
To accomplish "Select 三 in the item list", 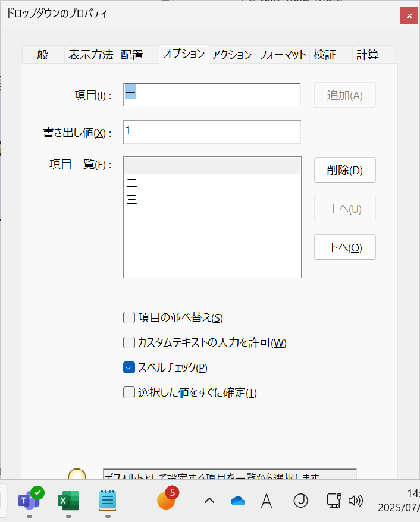I will point(212,200).
